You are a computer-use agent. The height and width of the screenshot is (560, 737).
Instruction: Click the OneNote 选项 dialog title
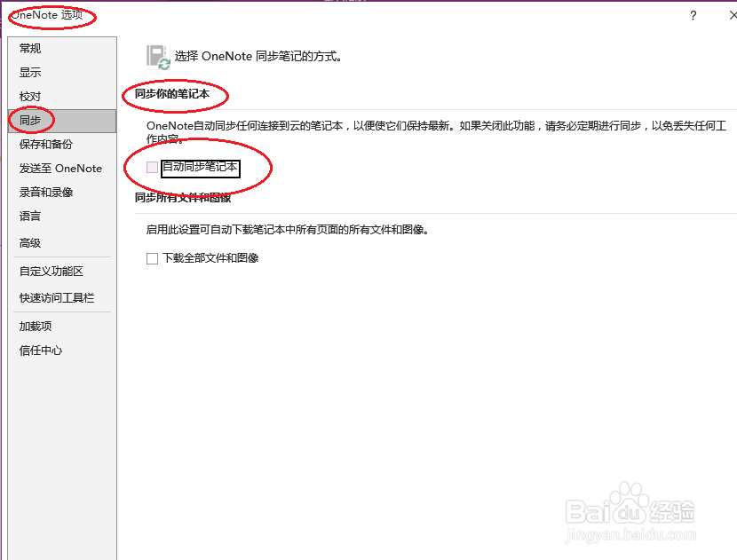[47, 15]
